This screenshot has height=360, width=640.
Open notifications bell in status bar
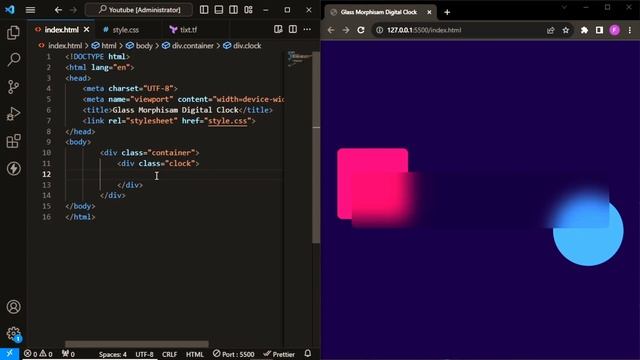click(x=308, y=353)
